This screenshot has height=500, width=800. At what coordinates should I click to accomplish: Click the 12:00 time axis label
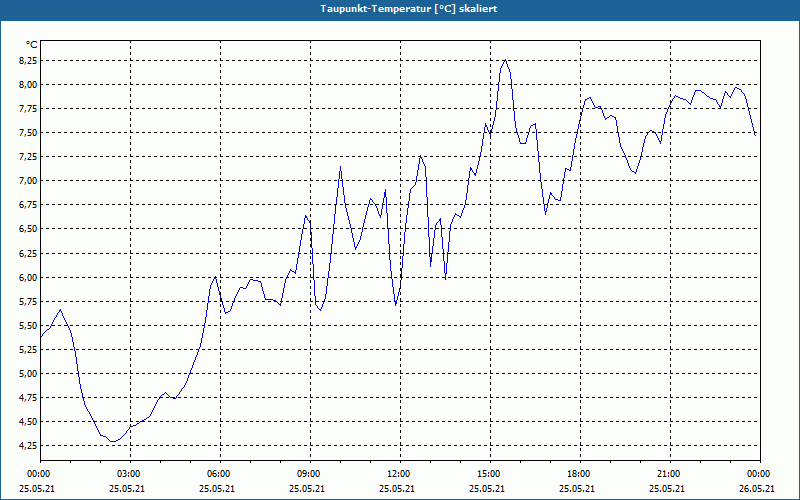[x=400, y=474]
